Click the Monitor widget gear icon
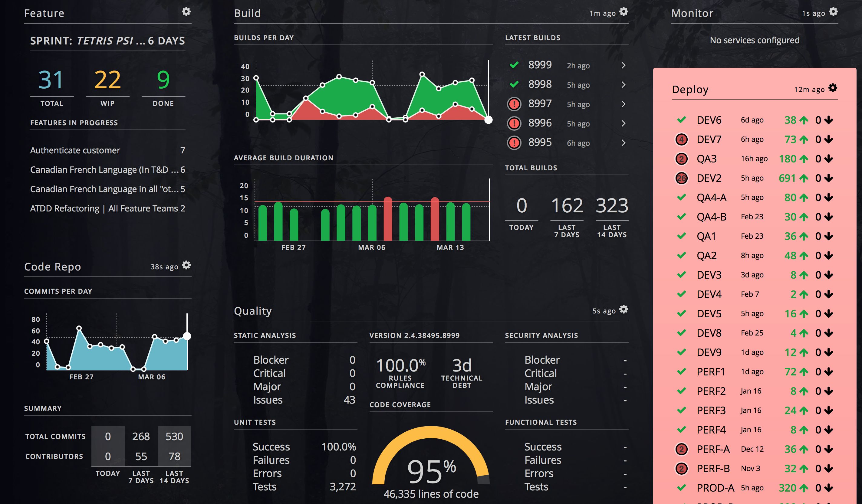This screenshot has height=504, width=862. 833,11
